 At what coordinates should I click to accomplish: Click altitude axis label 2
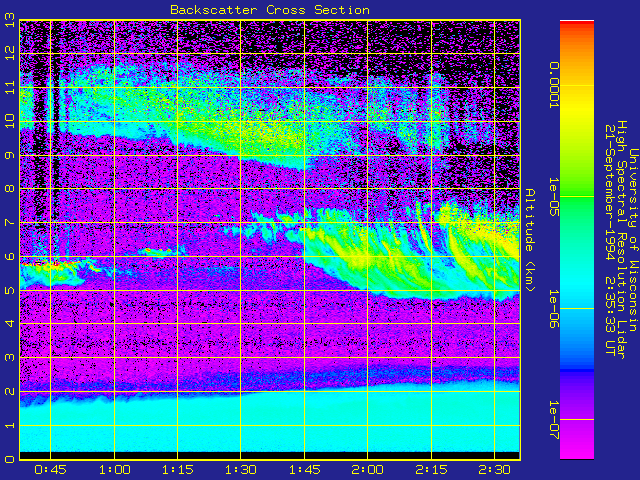pos(9,391)
